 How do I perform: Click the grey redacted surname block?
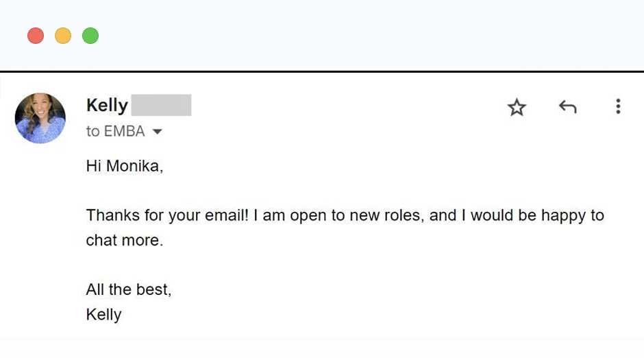[x=161, y=106]
